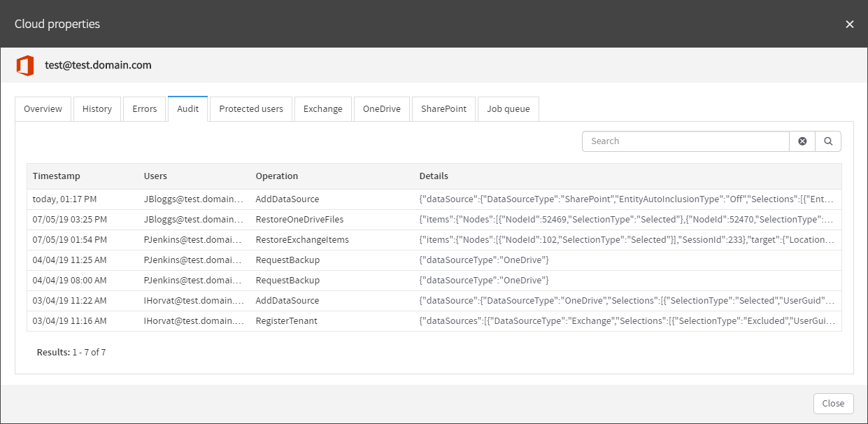Click the SharePoint dataSource details in the first row
This screenshot has height=424, width=868.
click(x=627, y=199)
